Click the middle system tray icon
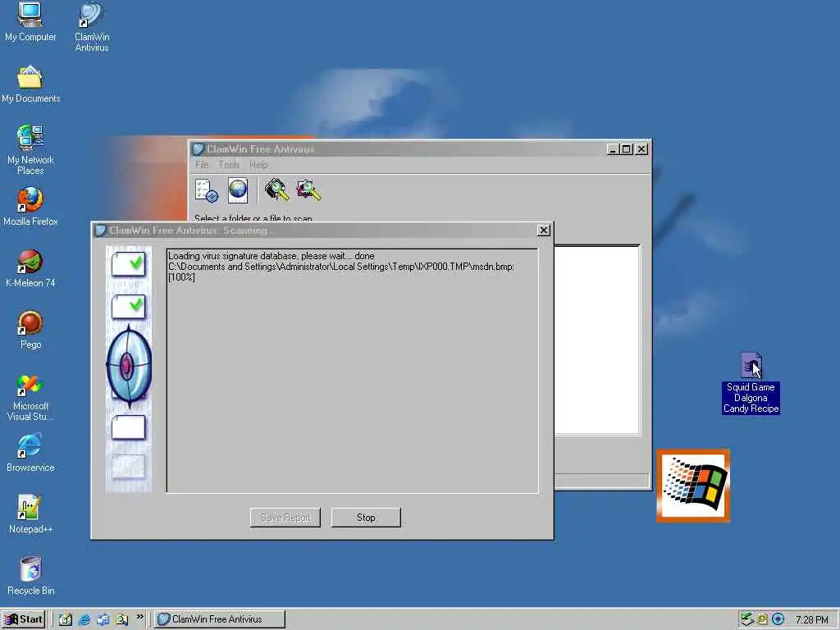This screenshot has width=840, height=630. pos(762,619)
